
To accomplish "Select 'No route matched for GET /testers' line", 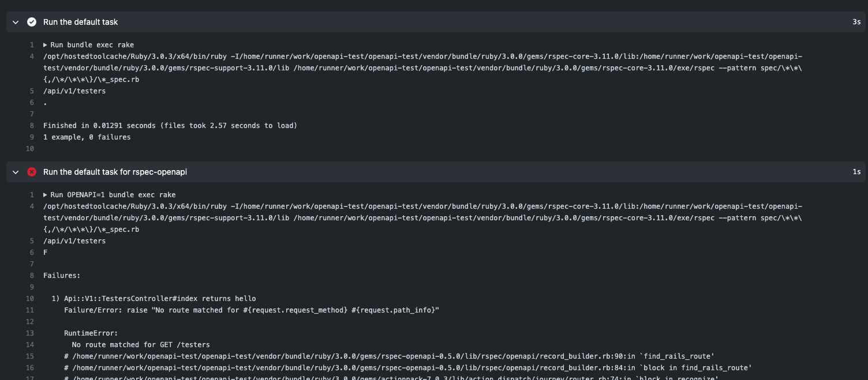I will tap(141, 345).
